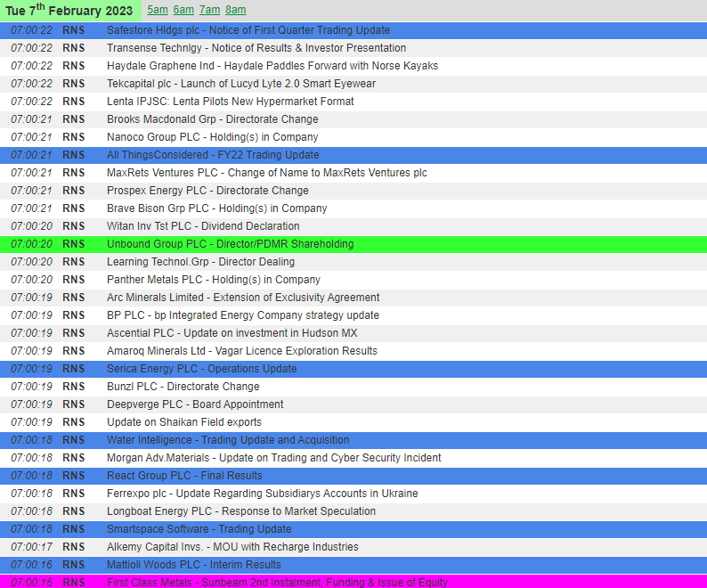Open Deepverge PLC Board Appointment
707x588 pixels.
(195, 404)
